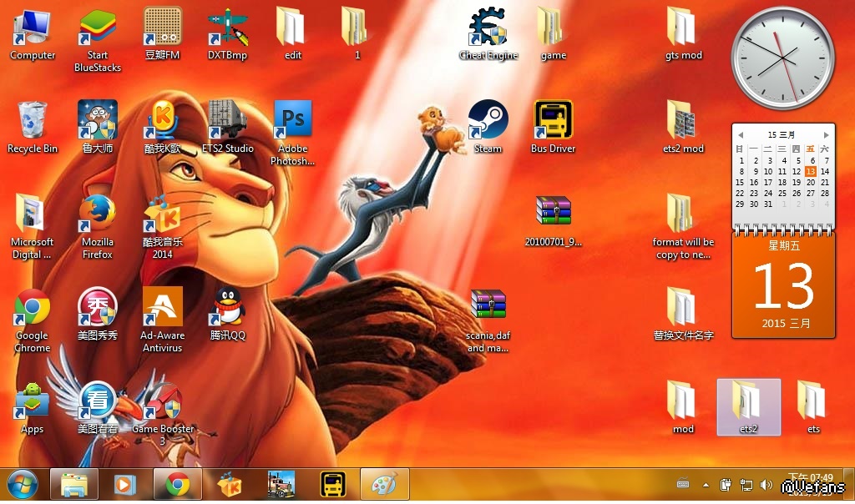Go to the previous month in calendar gadget
855x504 pixels.
pos(741,134)
